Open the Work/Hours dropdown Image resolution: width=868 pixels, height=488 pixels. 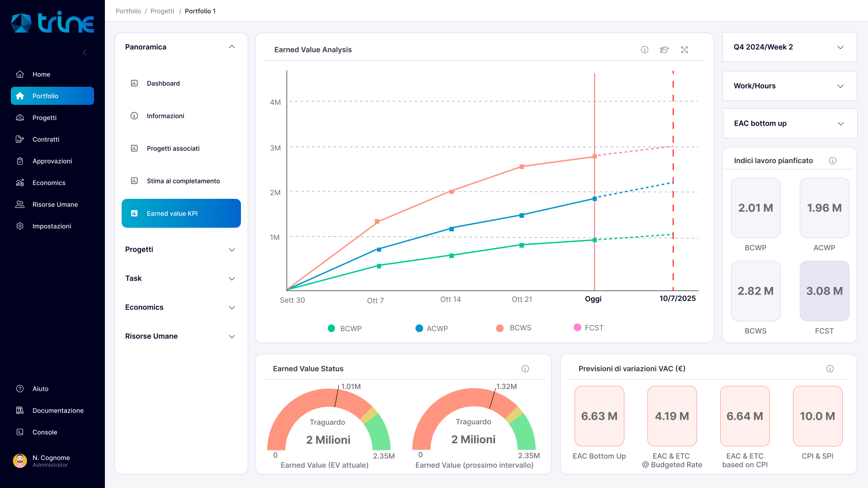tap(789, 86)
